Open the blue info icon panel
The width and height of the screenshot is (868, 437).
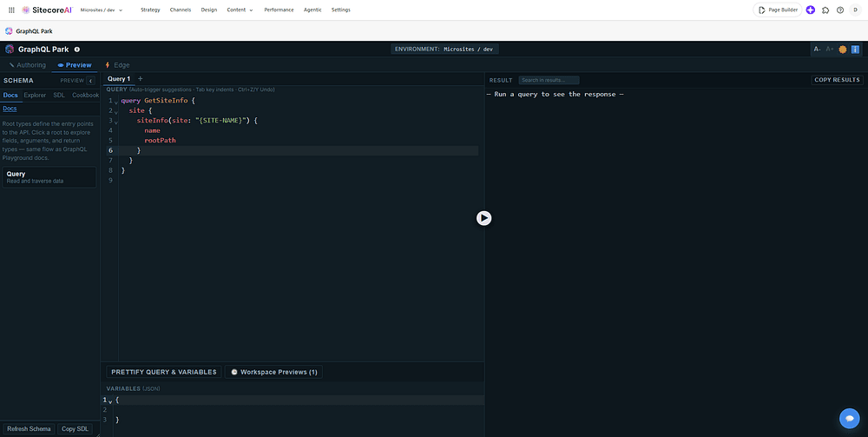(x=855, y=50)
